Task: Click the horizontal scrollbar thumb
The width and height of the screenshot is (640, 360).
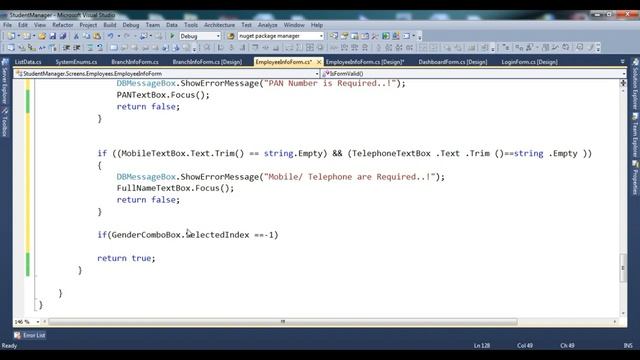Action: coord(283,322)
